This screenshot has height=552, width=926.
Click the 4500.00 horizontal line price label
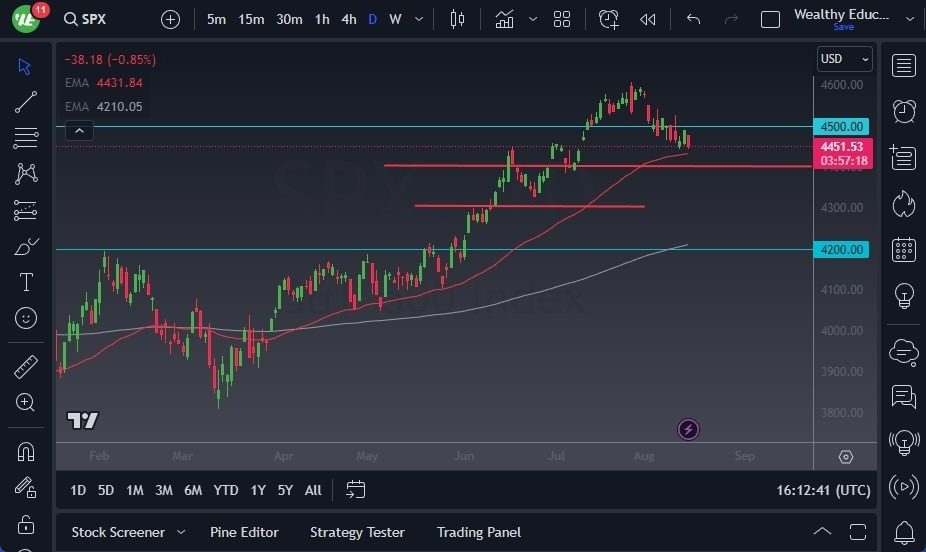(x=842, y=127)
